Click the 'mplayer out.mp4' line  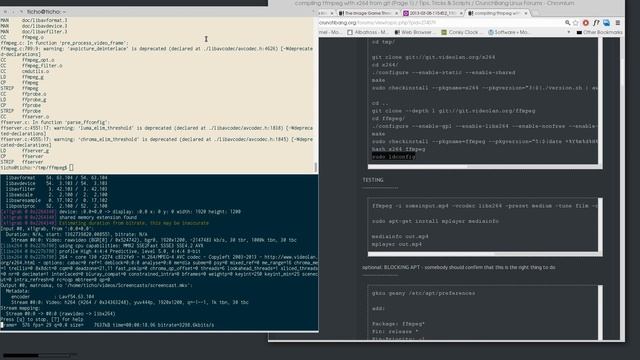tap(396, 244)
